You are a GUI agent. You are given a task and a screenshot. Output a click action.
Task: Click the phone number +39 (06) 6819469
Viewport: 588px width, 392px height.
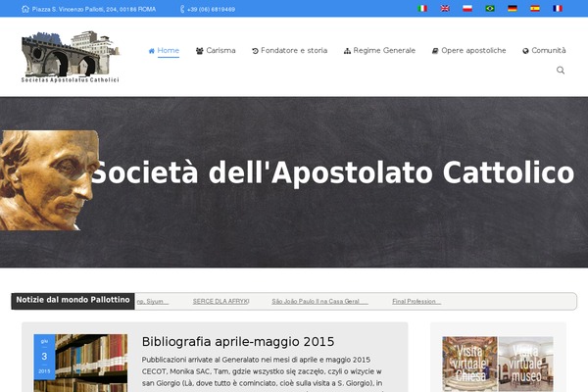point(211,10)
